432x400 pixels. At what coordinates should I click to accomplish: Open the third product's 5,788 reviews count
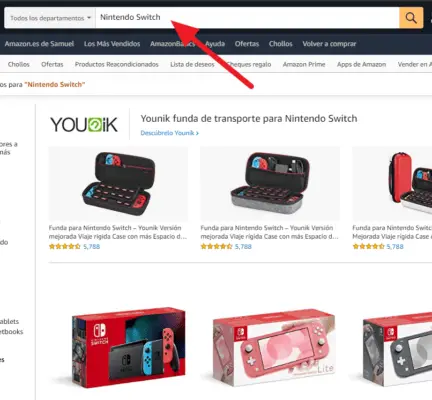pyautogui.click(x=395, y=247)
